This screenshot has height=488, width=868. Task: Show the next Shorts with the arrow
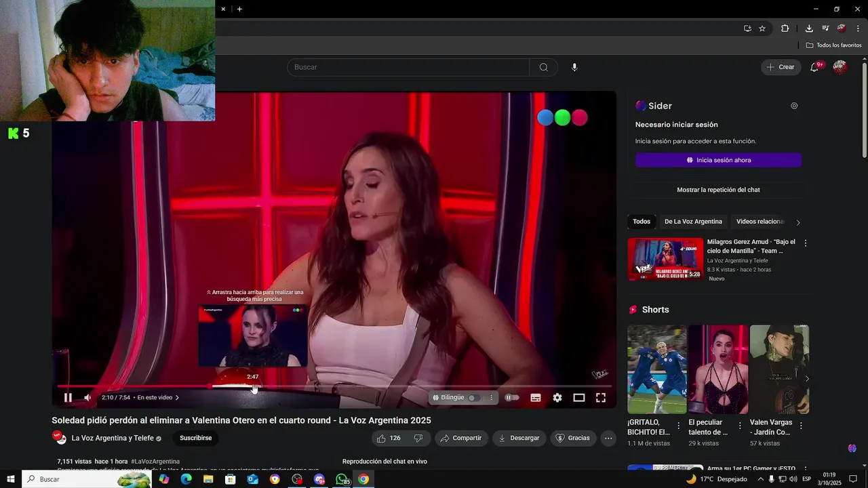806,379
